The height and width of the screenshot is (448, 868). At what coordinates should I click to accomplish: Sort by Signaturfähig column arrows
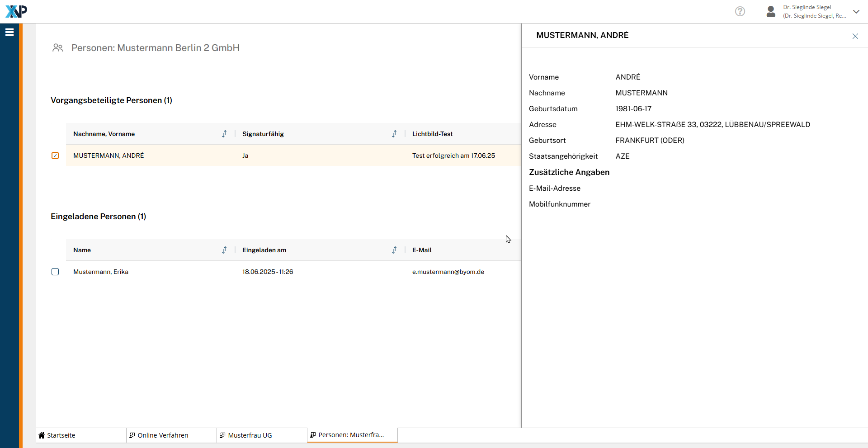point(394,134)
